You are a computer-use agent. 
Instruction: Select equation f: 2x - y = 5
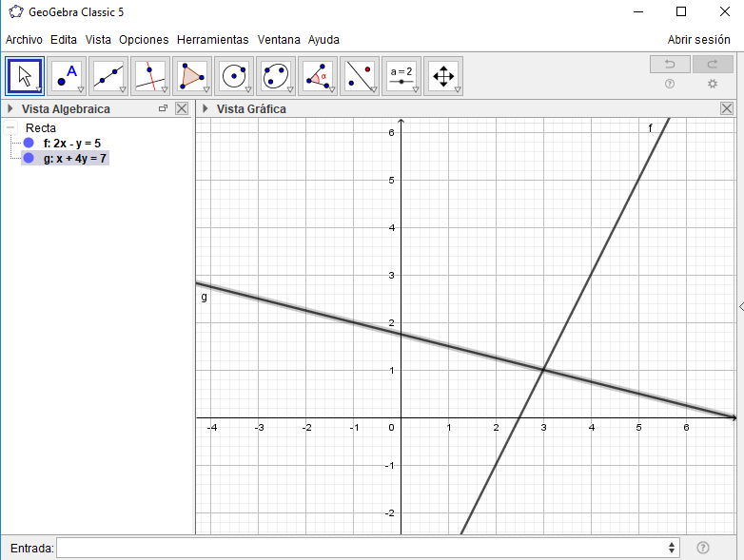tap(72, 144)
